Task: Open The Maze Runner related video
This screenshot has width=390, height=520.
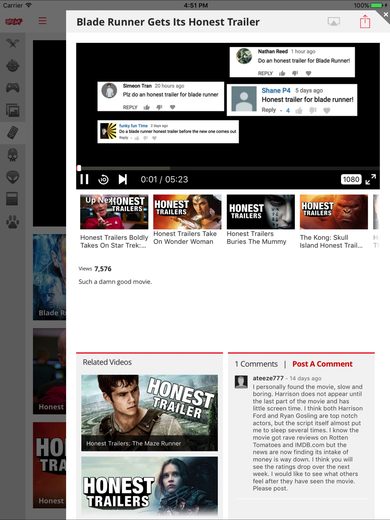Action: pyautogui.click(x=150, y=413)
